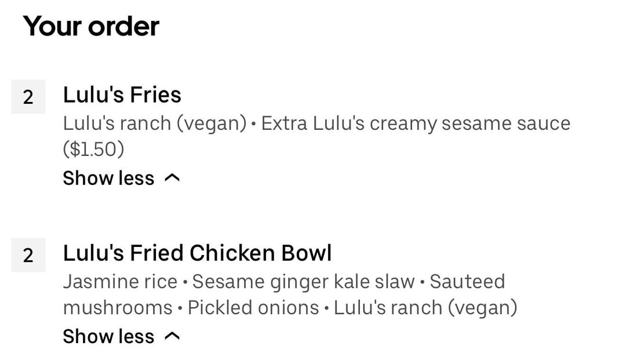Screen dimensions: 626x364
Task: Click the Your order heading
Action: (x=91, y=27)
